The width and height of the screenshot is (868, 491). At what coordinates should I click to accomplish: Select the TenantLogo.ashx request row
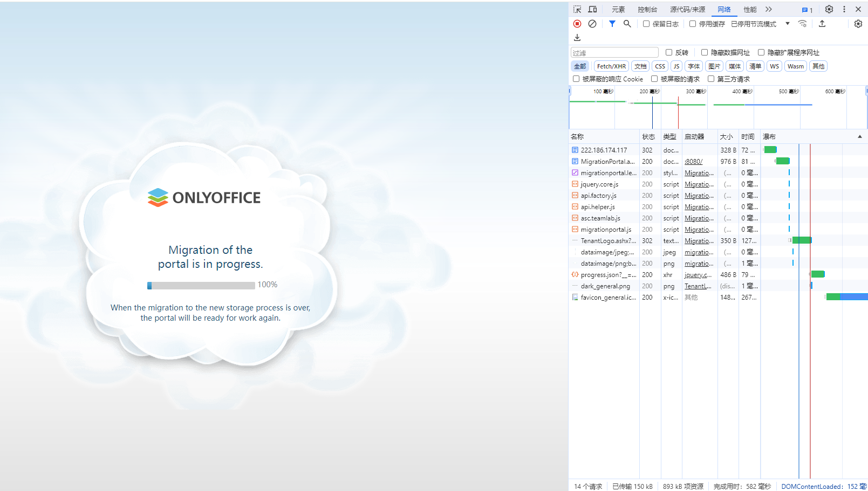(718, 240)
